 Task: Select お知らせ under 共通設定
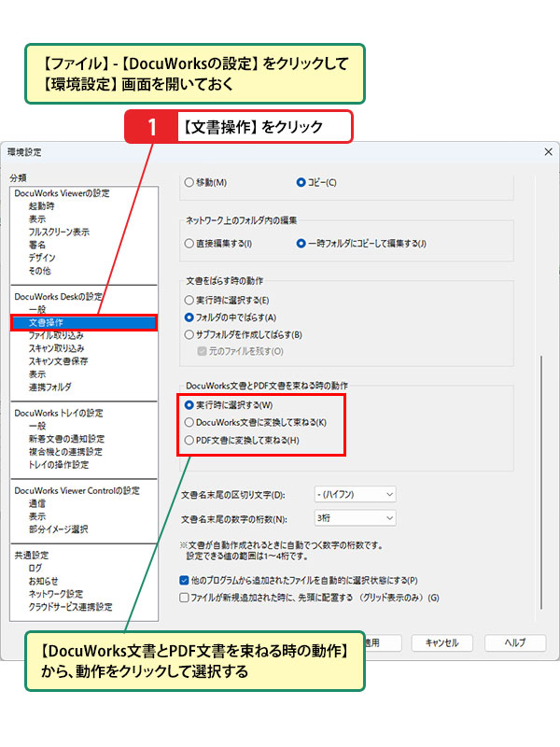pyautogui.click(x=43, y=581)
